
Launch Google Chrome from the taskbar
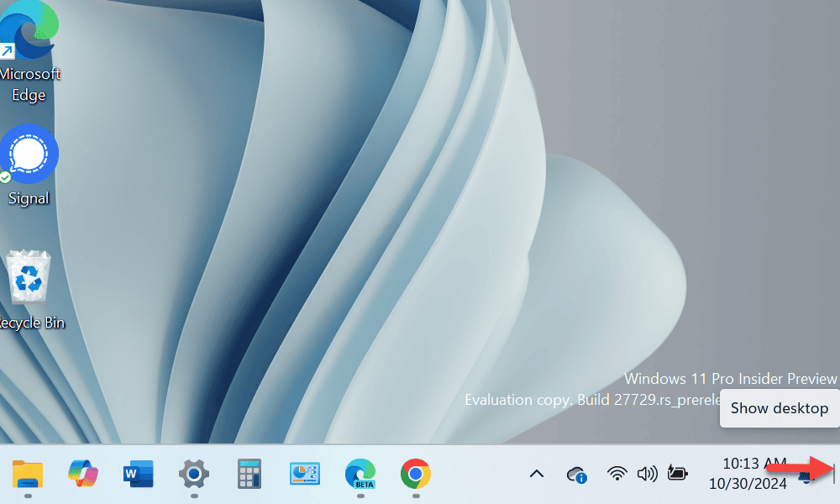click(416, 474)
